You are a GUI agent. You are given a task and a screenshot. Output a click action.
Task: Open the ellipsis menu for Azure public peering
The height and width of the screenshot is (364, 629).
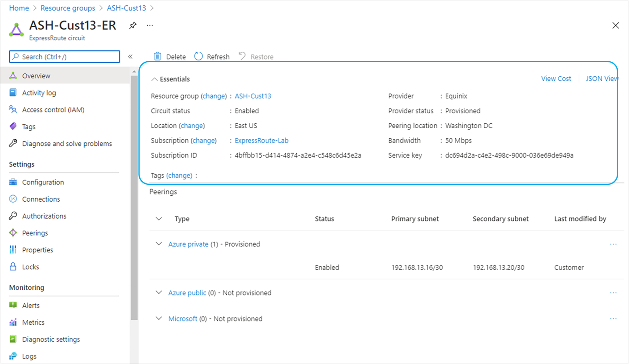pos(613,293)
